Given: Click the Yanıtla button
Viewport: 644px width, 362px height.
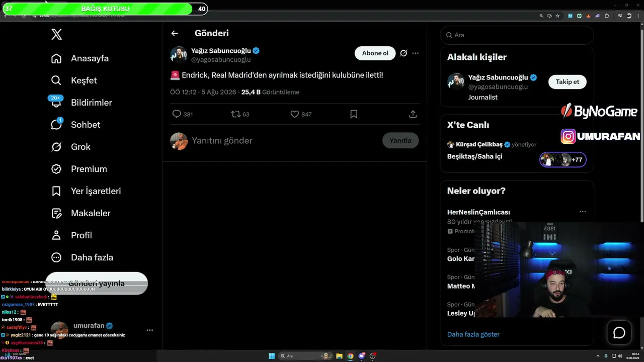Looking at the screenshot, I should click(x=400, y=140).
